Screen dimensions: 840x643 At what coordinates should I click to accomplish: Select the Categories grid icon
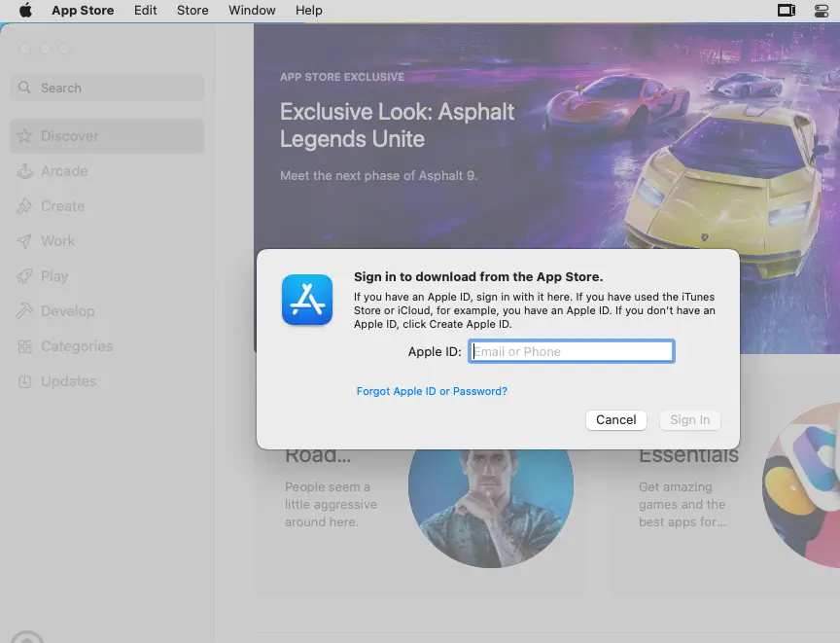coord(24,346)
